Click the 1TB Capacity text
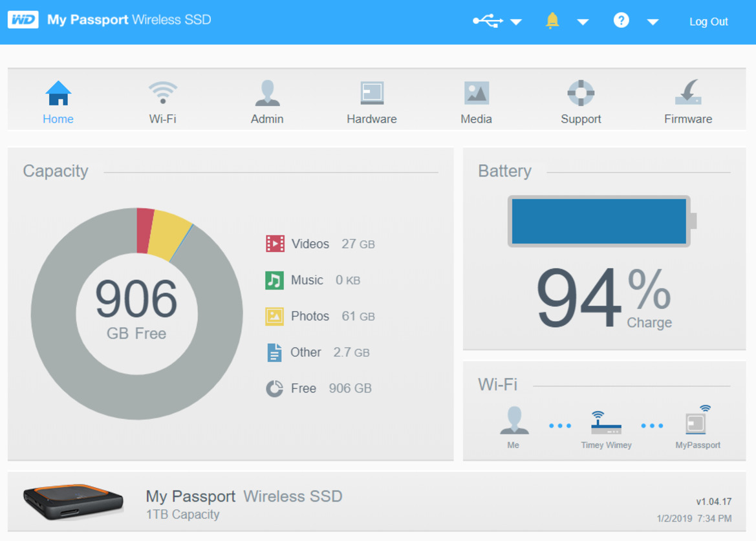 [183, 514]
